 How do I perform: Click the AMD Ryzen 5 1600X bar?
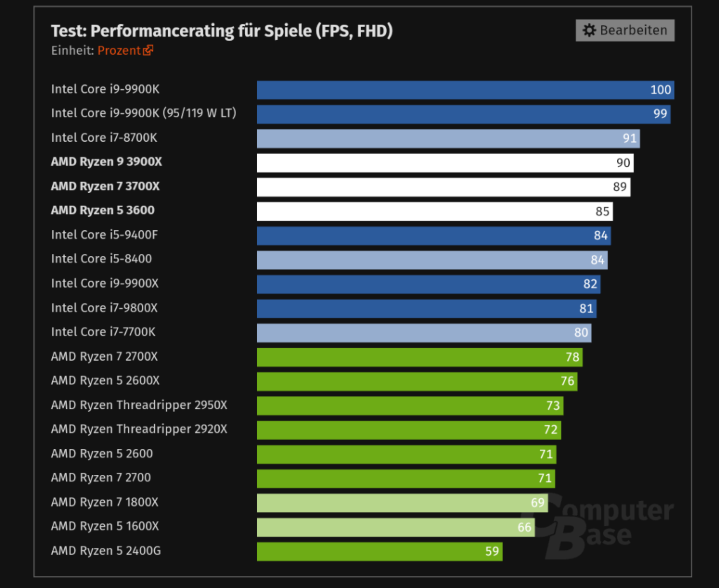point(396,527)
